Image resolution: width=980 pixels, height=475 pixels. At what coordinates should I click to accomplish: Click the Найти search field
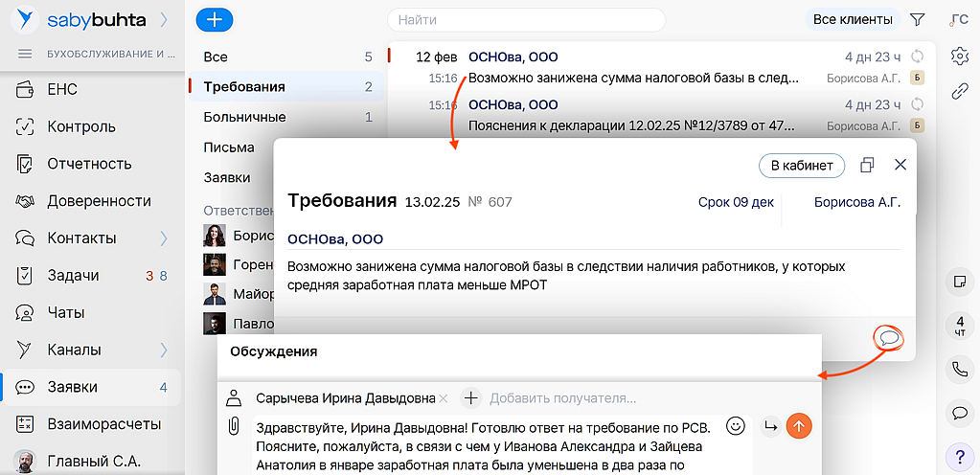point(526,19)
